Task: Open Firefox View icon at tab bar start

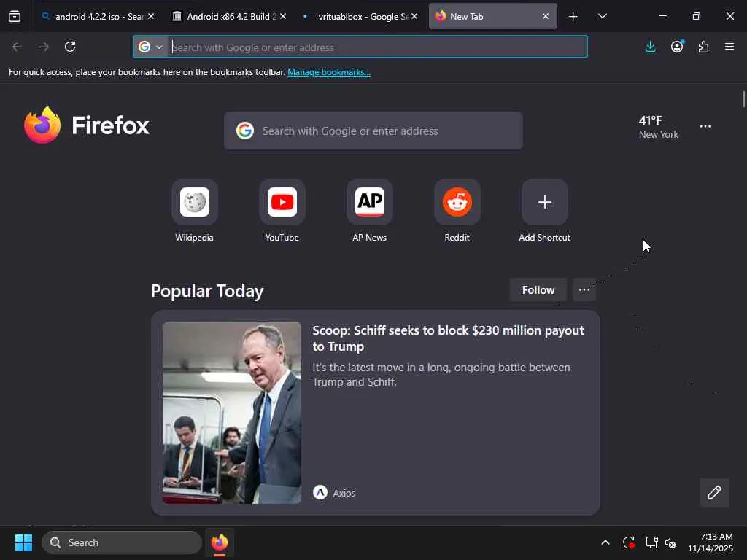Action: pyautogui.click(x=15, y=16)
